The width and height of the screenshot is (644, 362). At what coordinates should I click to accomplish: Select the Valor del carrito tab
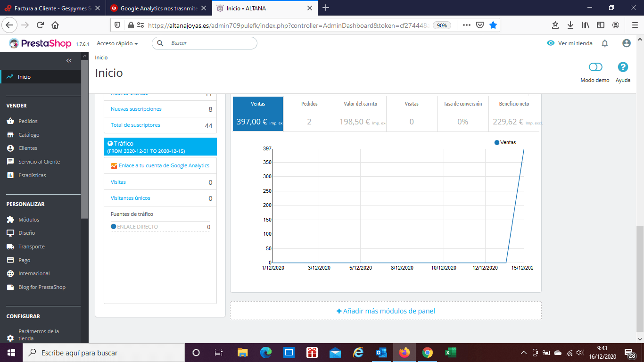pos(361,114)
